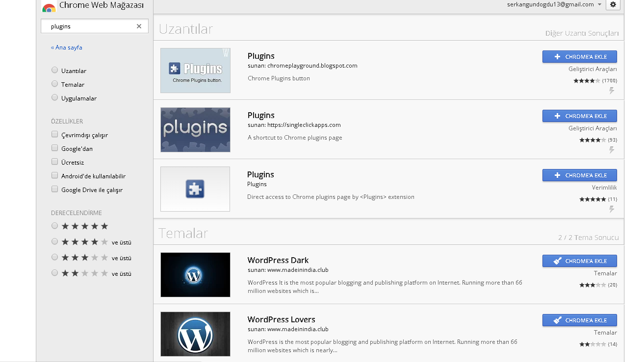Add the Verimlilik Plugins extension to Chrome
Screen dimensions: 644x362
click(x=579, y=175)
